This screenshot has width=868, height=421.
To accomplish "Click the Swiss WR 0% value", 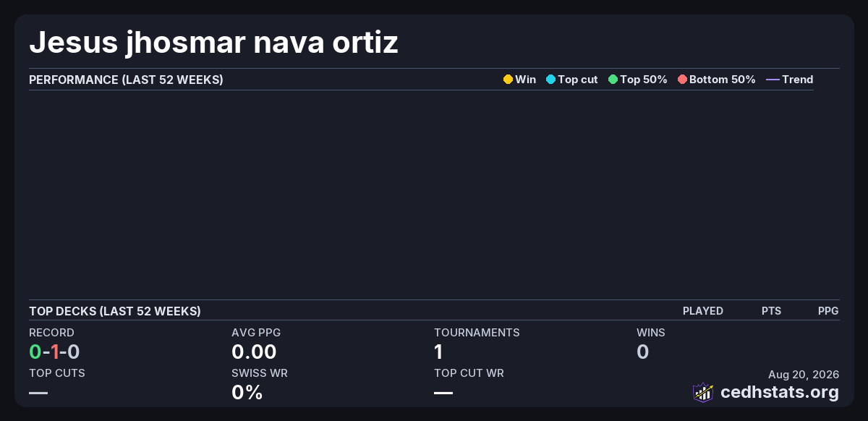I will 247,393.
